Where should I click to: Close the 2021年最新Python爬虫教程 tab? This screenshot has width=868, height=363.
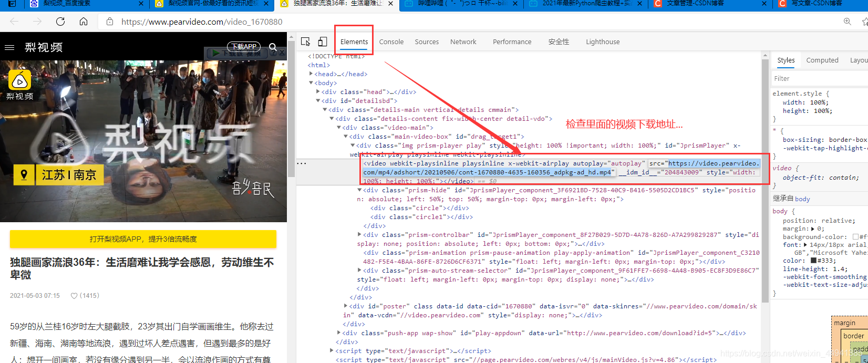coord(640,4)
